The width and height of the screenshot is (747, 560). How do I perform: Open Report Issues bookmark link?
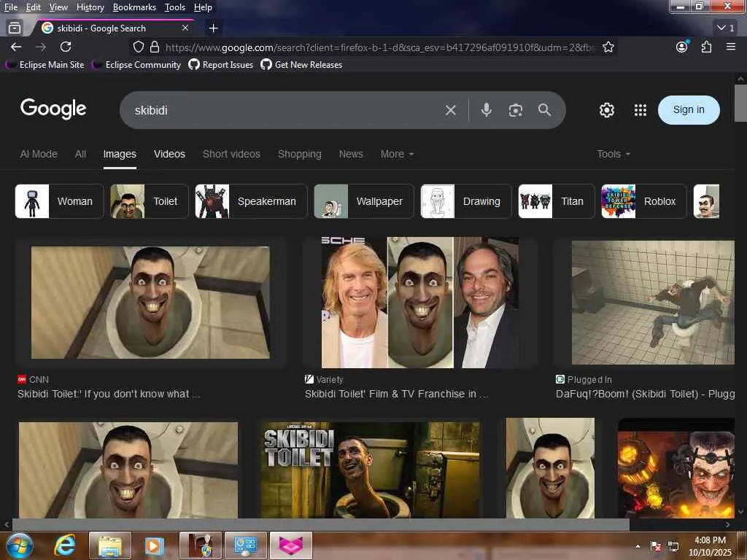click(220, 65)
